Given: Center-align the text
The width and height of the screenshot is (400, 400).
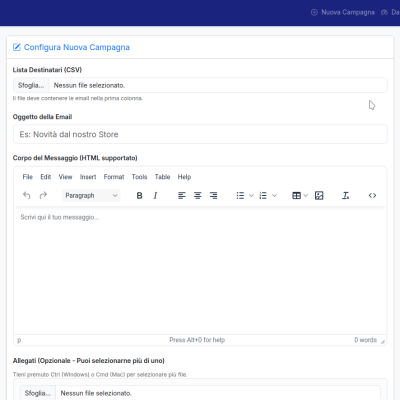Looking at the screenshot, I should tap(198, 196).
